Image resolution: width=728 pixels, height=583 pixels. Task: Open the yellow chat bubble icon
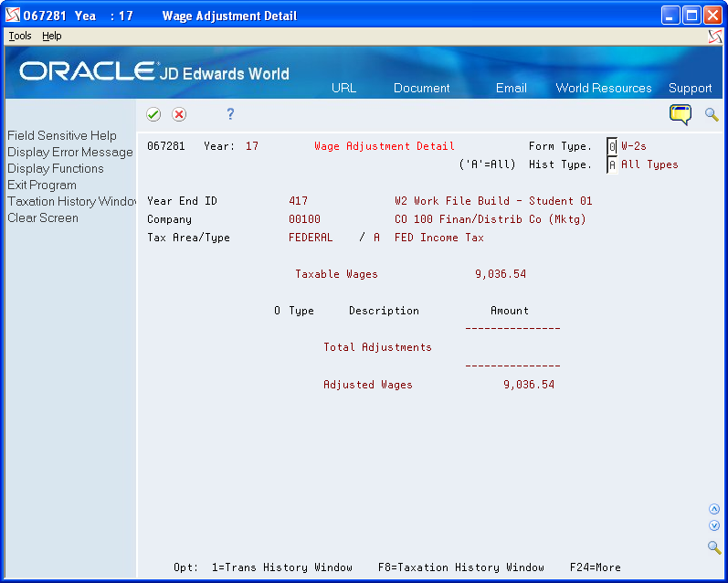681,114
